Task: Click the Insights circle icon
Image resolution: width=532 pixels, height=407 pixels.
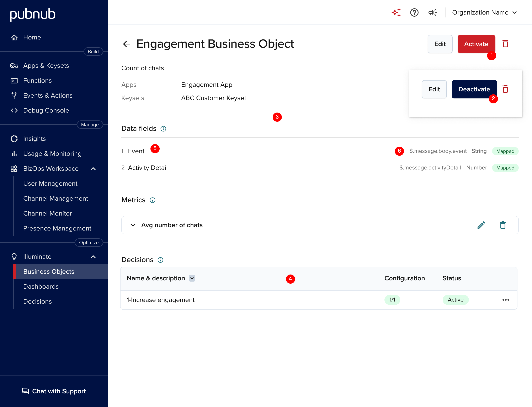Action: pyautogui.click(x=14, y=139)
